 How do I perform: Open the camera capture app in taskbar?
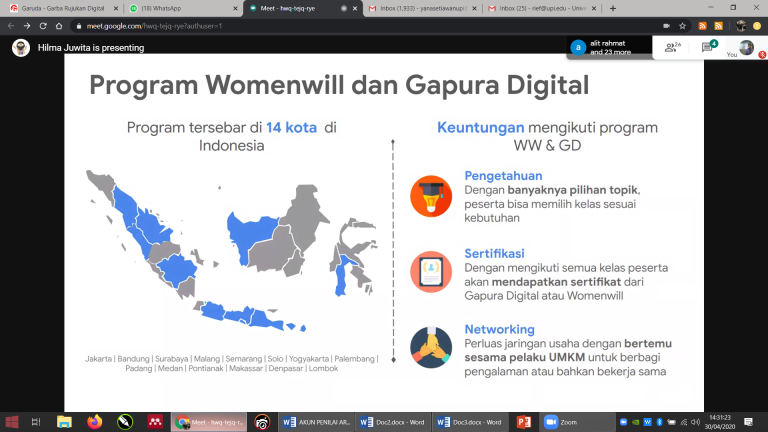[x=263, y=422]
